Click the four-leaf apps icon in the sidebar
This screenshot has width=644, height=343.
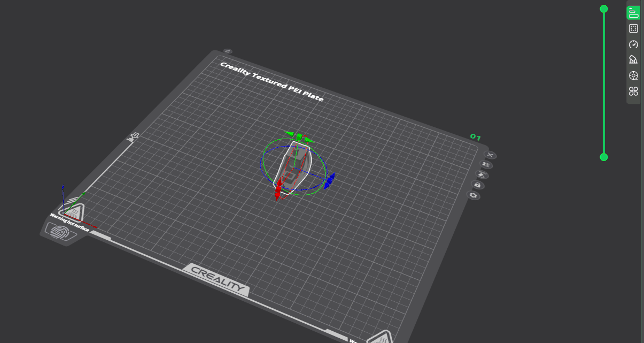(633, 91)
